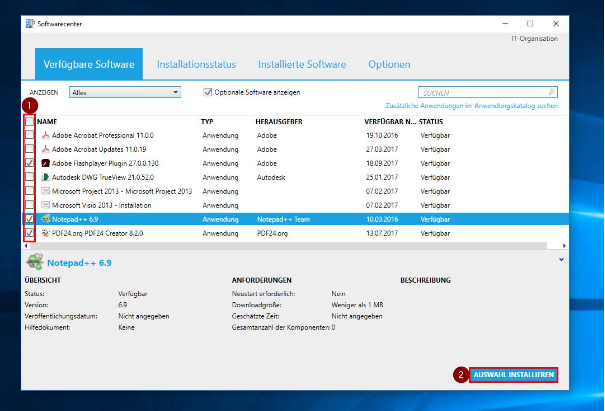Click the Softwarecenter title bar icon
Viewport: 605px width, 411px height.
[x=30, y=24]
